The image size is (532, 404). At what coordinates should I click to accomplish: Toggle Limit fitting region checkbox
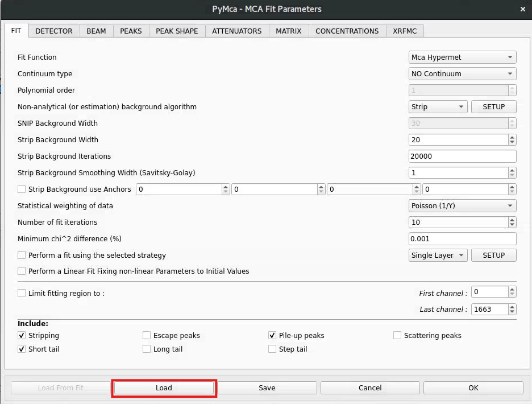[x=22, y=293]
